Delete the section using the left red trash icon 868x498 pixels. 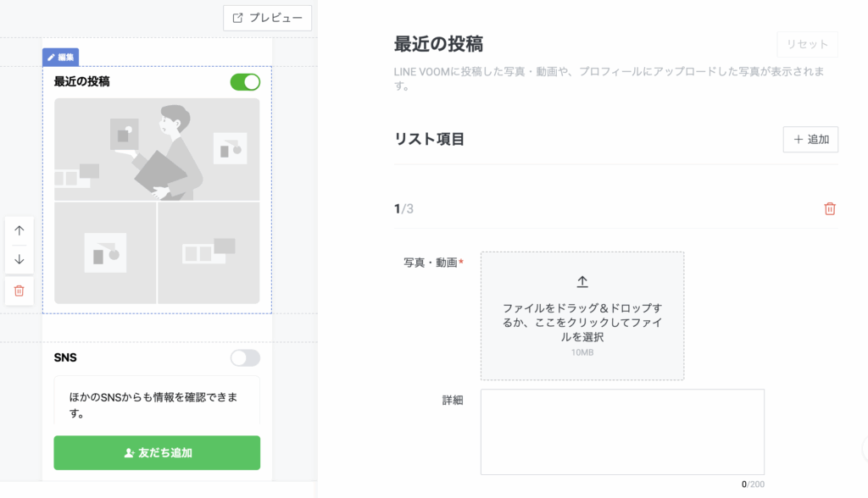pos(19,290)
